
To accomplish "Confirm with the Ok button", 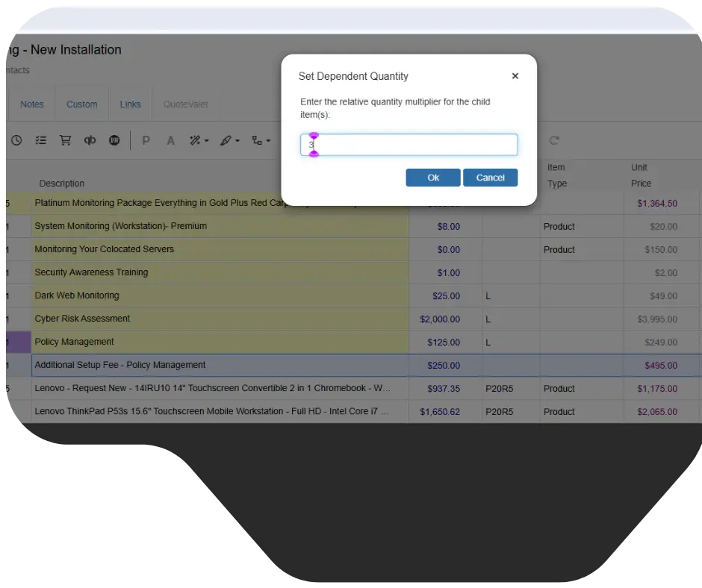I will coord(433,178).
